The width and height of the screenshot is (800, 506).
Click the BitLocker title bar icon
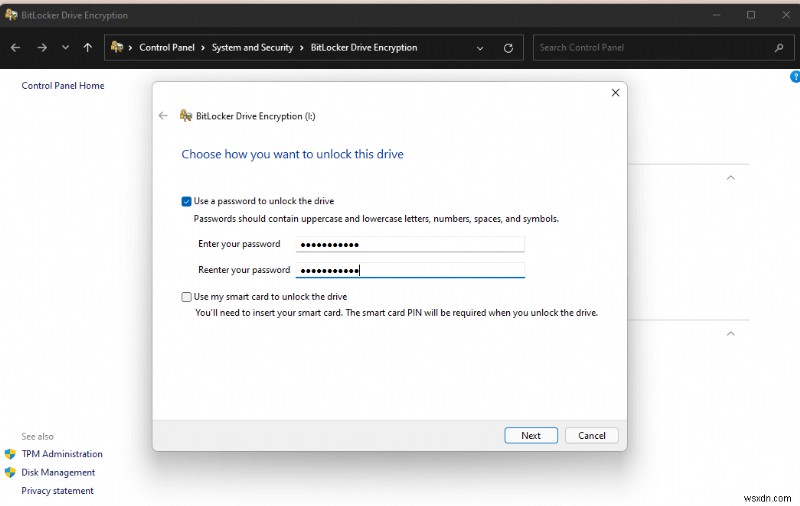[11, 15]
